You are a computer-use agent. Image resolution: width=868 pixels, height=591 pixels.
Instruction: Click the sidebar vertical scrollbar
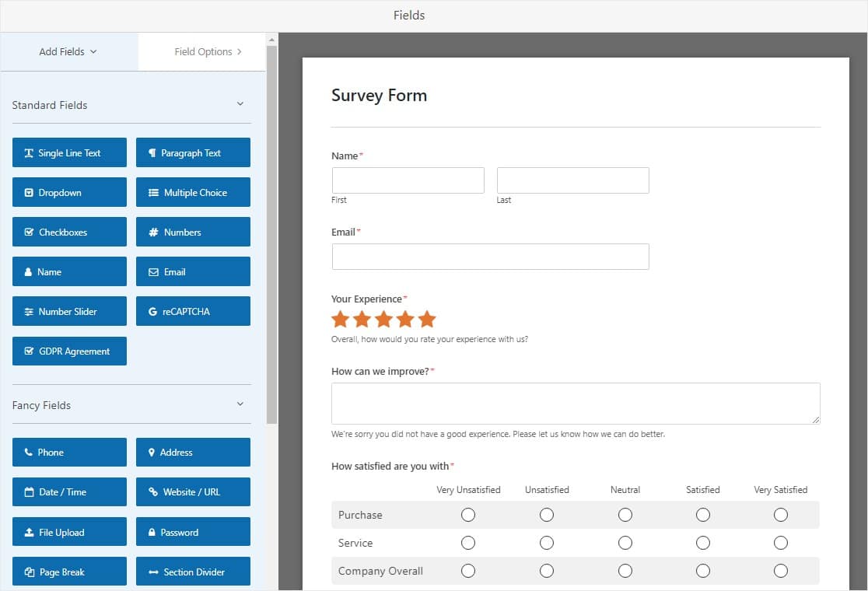(x=271, y=235)
